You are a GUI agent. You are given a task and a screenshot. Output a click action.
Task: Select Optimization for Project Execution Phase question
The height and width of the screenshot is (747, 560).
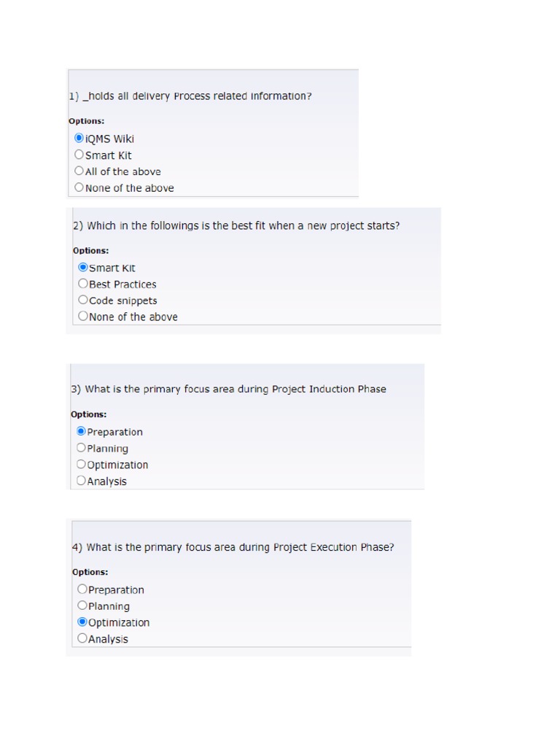[x=82, y=622]
